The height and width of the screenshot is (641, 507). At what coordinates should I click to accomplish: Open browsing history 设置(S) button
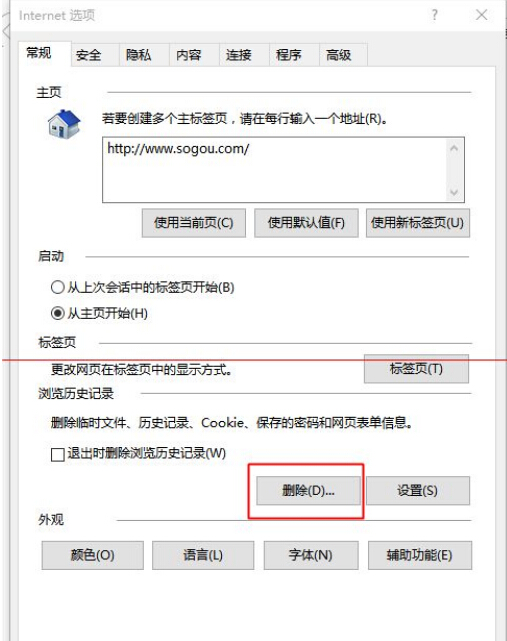(x=417, y=490)
